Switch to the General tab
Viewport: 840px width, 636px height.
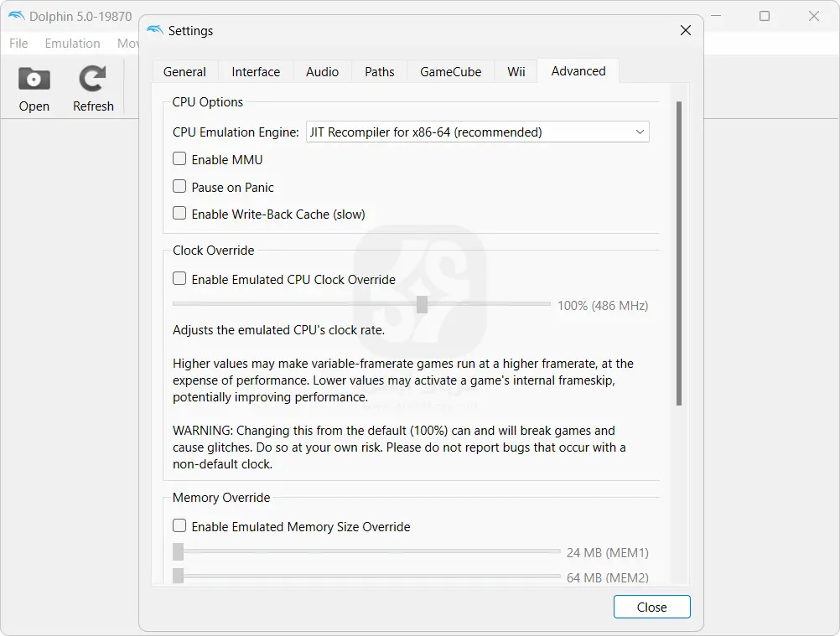pyautogui.click(x=184, y=72)
